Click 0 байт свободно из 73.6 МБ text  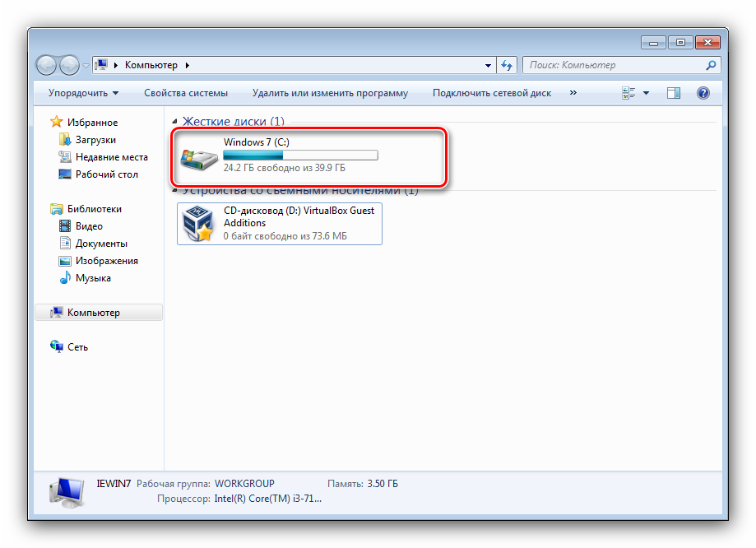tap(285, 236)
